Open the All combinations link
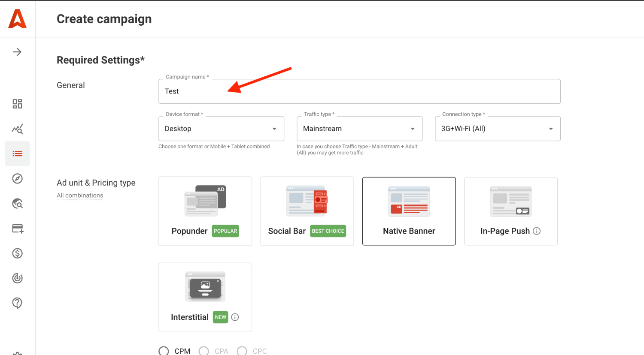The image size is (644, 355). (80, 196)
